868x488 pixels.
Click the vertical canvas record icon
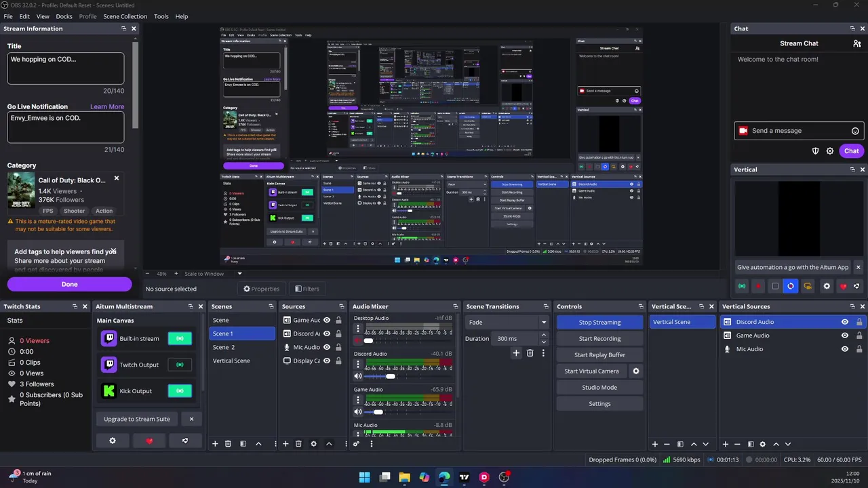(x=758, y=286)
